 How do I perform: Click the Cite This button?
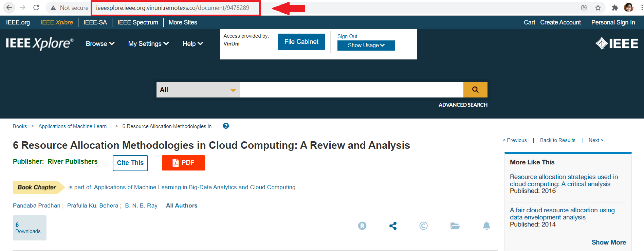click(x=130, y=163)
